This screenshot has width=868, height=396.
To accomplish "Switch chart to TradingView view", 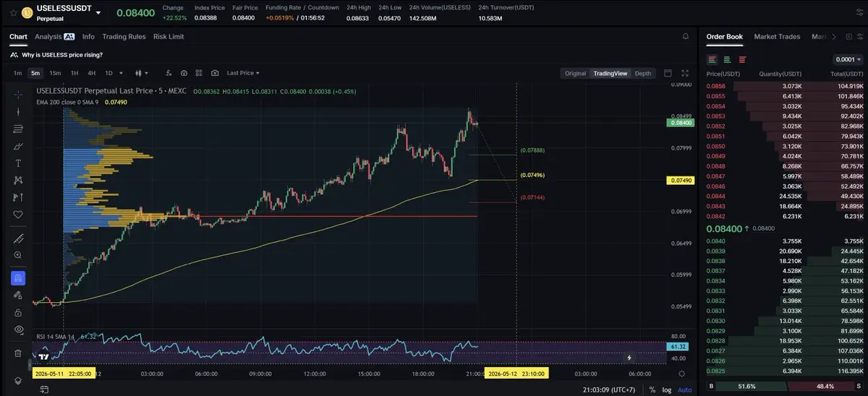I will (x=610, y=73).
